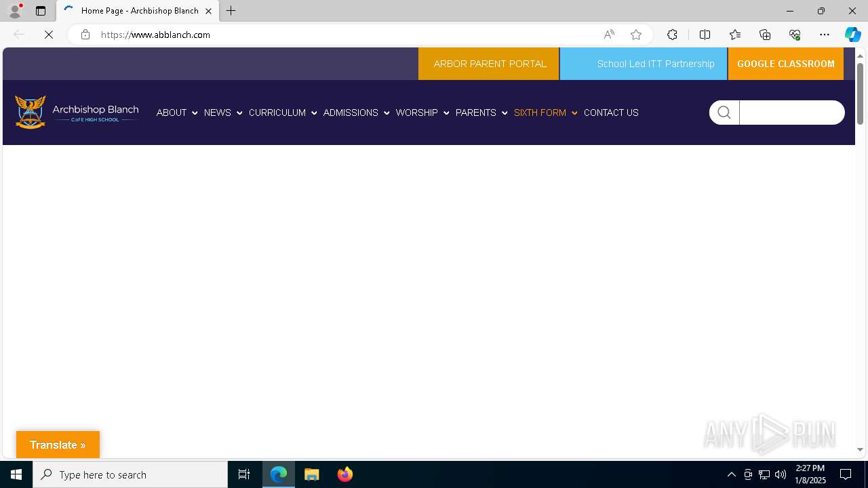The image size is (868, 488).
Task: Close the Home Page - Archbishop Blanch tab
Action: point(208,11)
